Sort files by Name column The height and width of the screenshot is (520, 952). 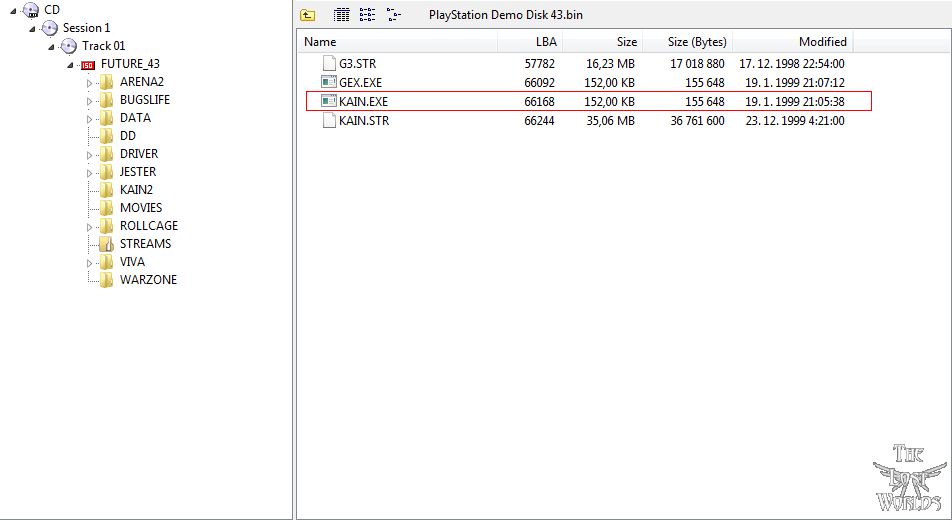pyautogui.click(x=398, y=42)
